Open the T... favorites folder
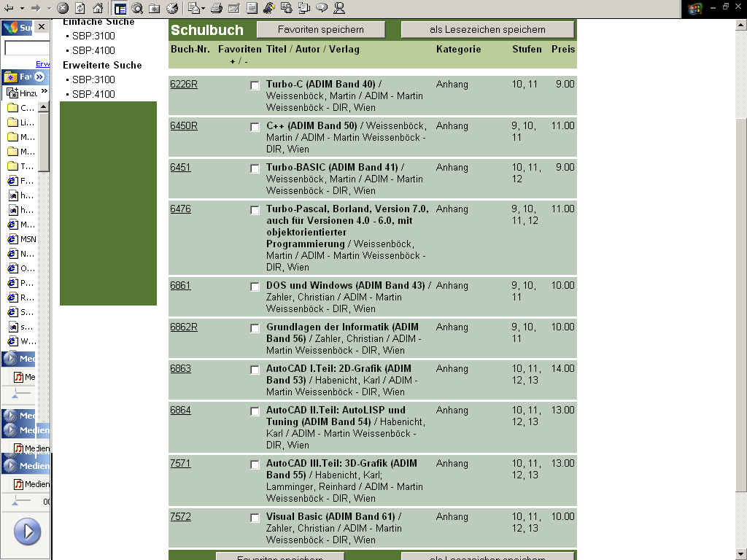The image size is (747, 560). click(x=21, y=166)
